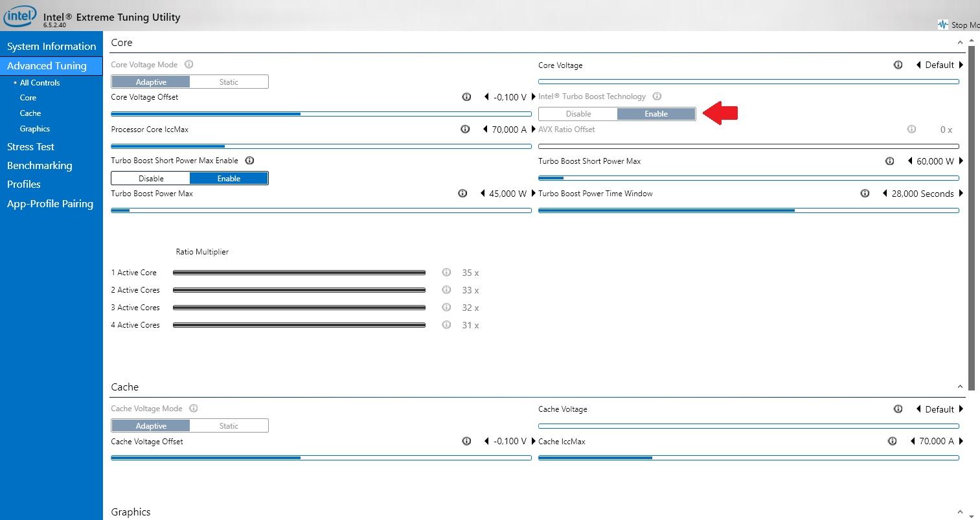Screen dimensions: 980x520
Task: Decrease Turbo Boost Short Power Max value
Action: pos(911,161)
